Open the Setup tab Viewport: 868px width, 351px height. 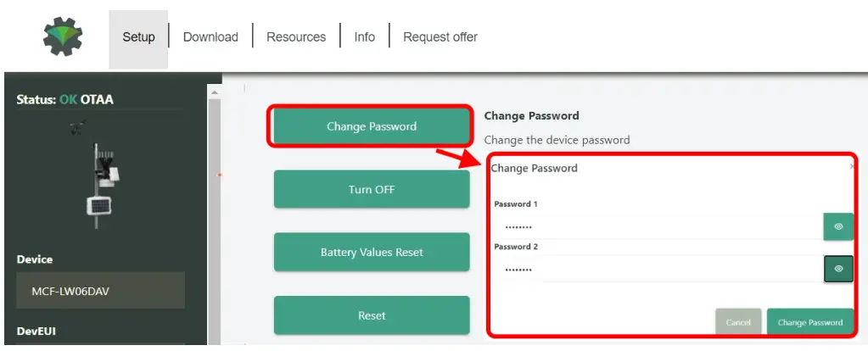tap(138, 37)
